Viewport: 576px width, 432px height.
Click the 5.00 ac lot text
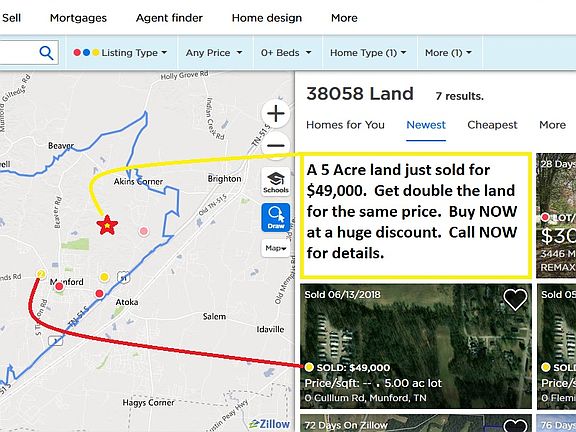(x=413, y=384)
